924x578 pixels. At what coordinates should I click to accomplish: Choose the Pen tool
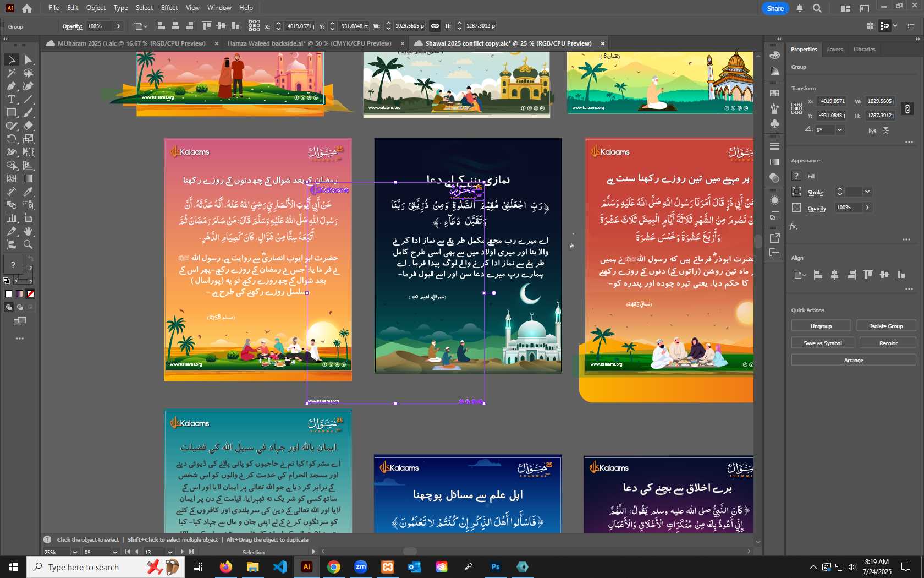coord(11,86)
